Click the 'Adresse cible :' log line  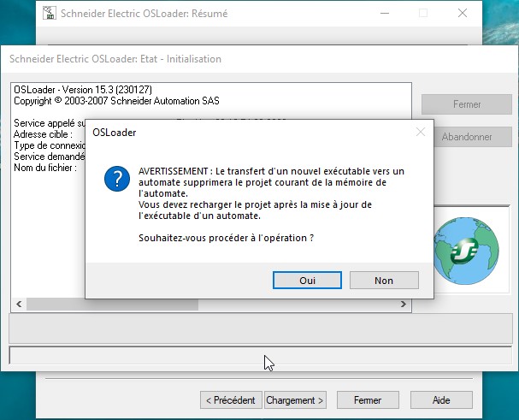pyautogui.click(x=43, y=134)
